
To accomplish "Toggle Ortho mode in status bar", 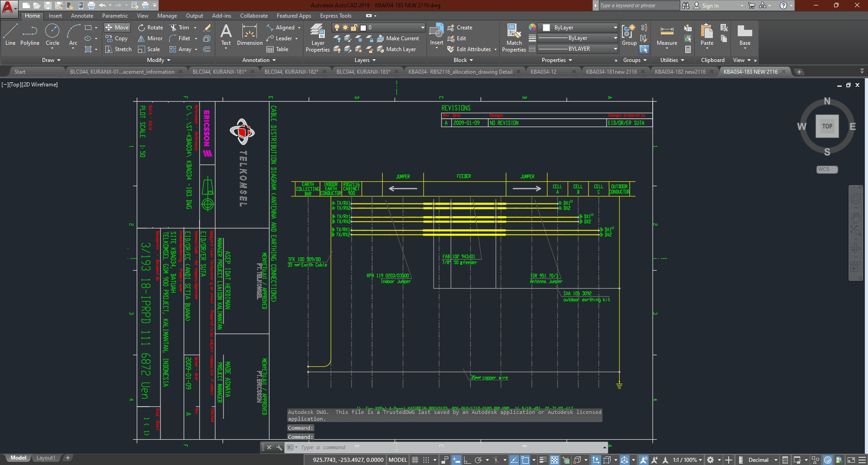I will [467, 460].
